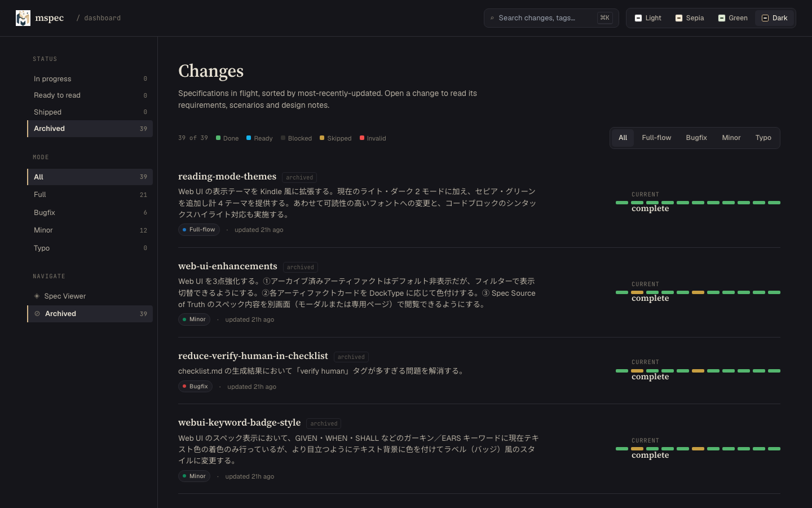Click the Archived navigate circle icon
Image resolution: width=812 pixels, height=508 pixels.
(37, 314)
